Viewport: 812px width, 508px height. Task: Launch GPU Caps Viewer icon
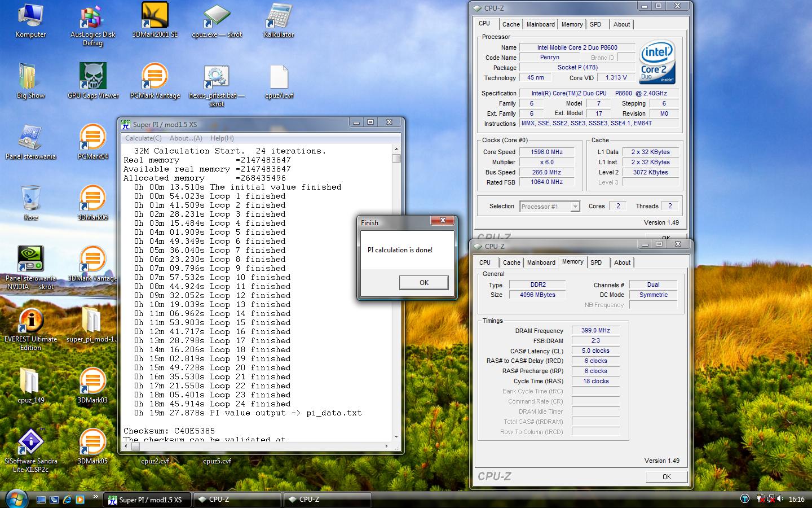tap(93, 81)
